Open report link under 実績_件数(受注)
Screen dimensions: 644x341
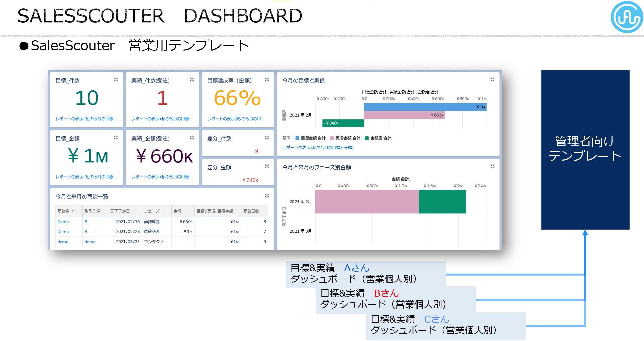point(162,119)
